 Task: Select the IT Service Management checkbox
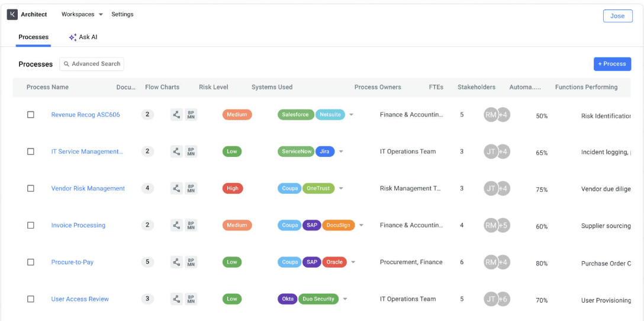31,152
